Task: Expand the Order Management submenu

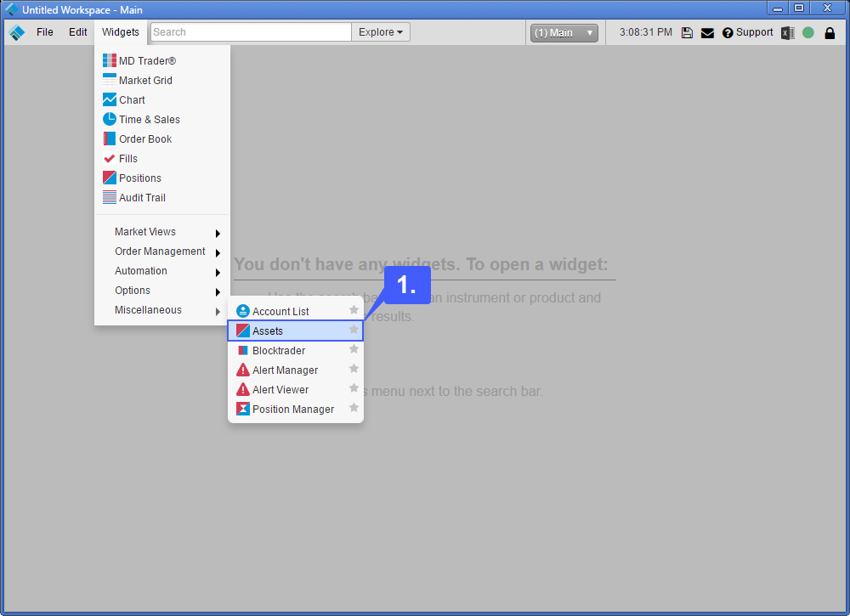Action: 162,251
